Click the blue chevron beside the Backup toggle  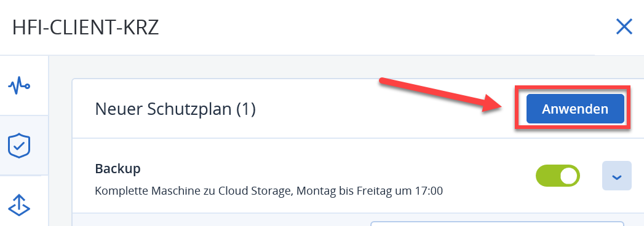pyautogui.click(x=616, y=176)
